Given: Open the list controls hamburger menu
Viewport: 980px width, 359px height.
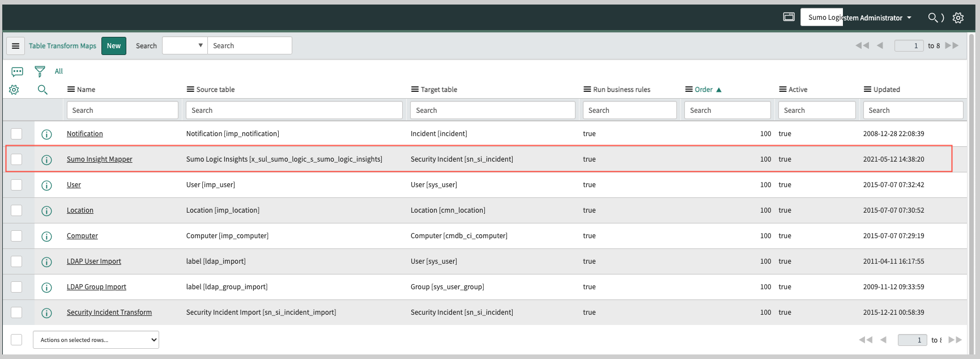Looking at the screenshot, I should point(15,46).
